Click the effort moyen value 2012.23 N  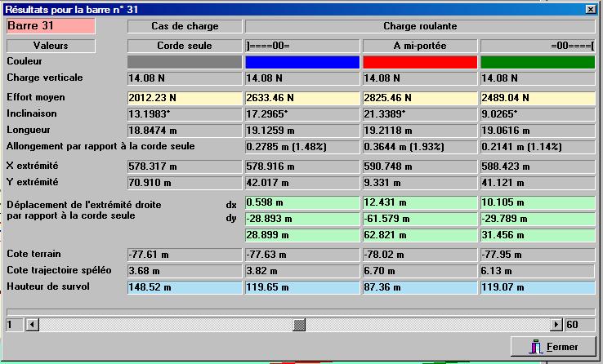[x=185, y=98]
